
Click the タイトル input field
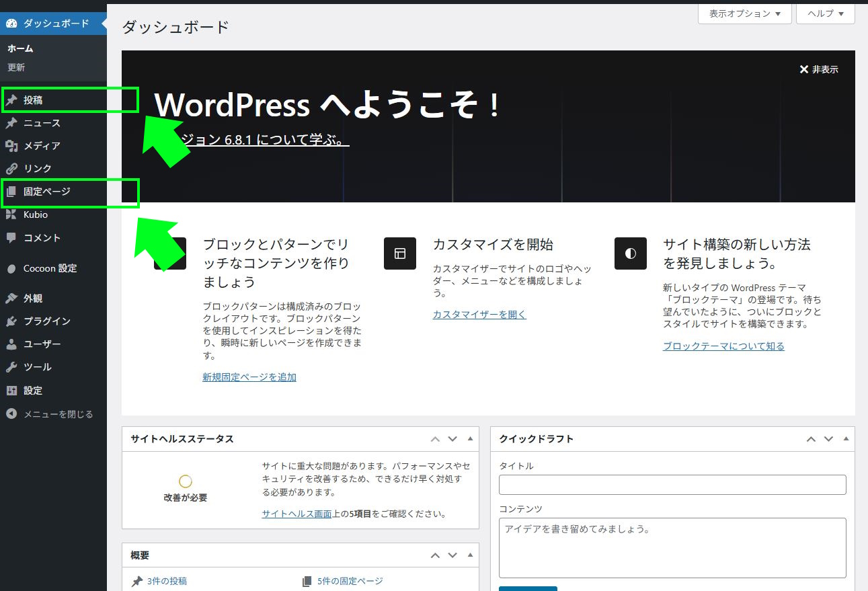pyautogui.click(x=672, y=485)
